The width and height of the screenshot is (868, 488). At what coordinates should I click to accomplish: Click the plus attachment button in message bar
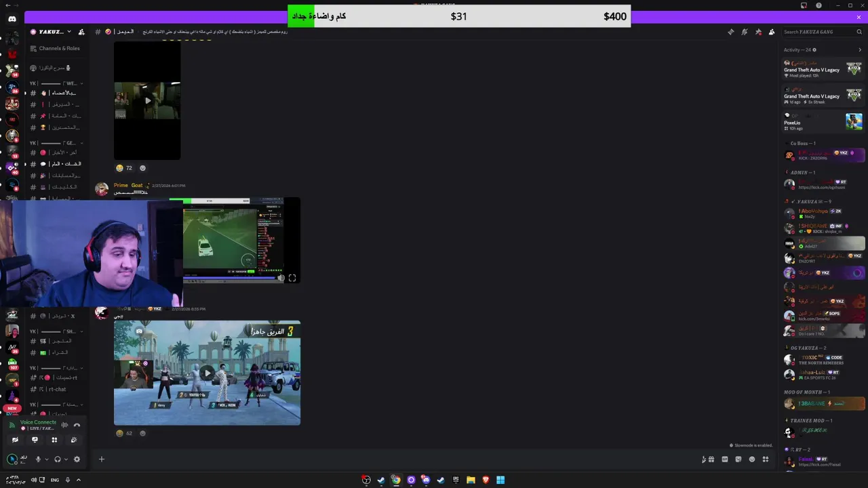[102, 459]
